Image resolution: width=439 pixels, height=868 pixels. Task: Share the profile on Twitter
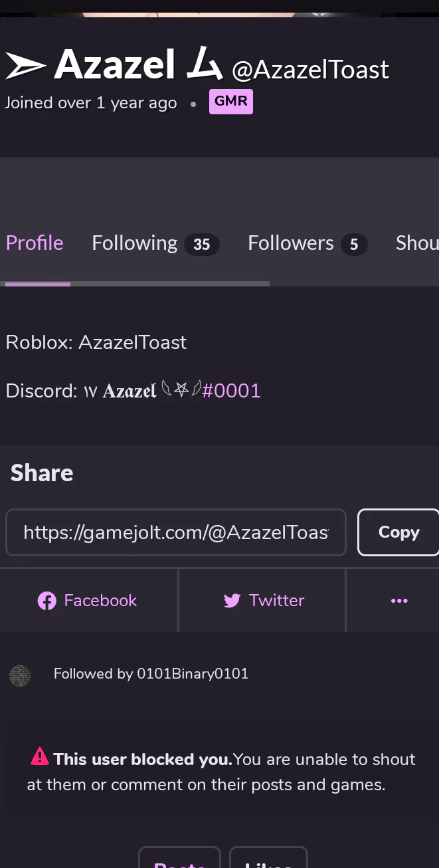(x=262, y=601)
